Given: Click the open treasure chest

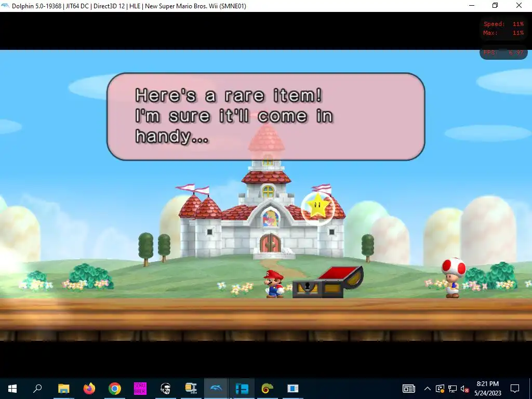Looking at the screenshot, I should [x=328, y=282].
